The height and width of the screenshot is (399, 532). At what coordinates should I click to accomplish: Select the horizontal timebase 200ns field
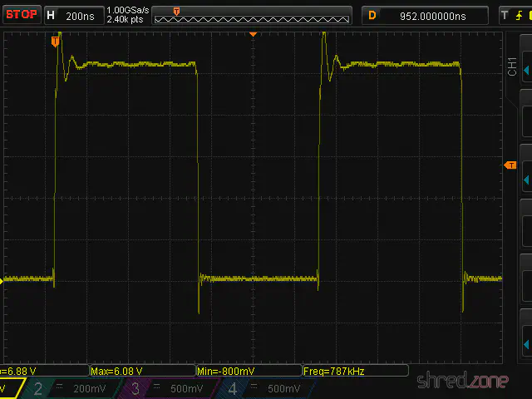click(71, 15)
